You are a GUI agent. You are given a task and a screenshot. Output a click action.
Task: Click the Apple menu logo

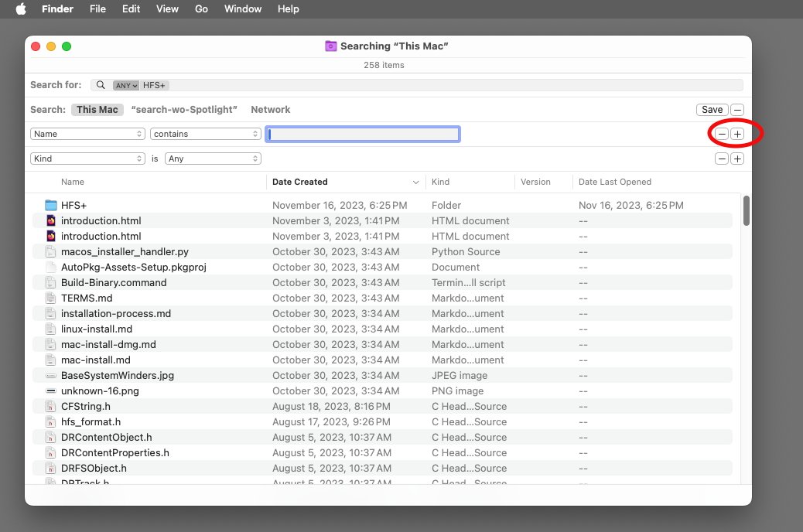[x=21, y=9]
